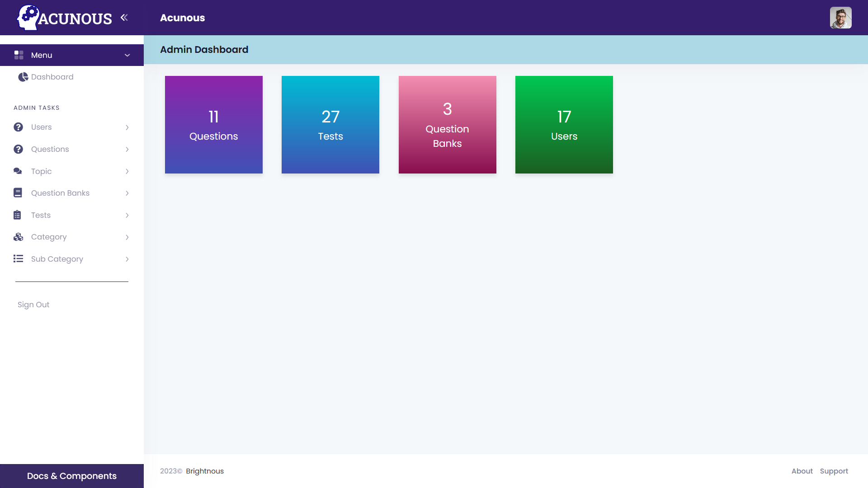The width and height of the screenshot is (868, 488).
Task: Expand the Tests submenu arrow
Action: [127, 215]
